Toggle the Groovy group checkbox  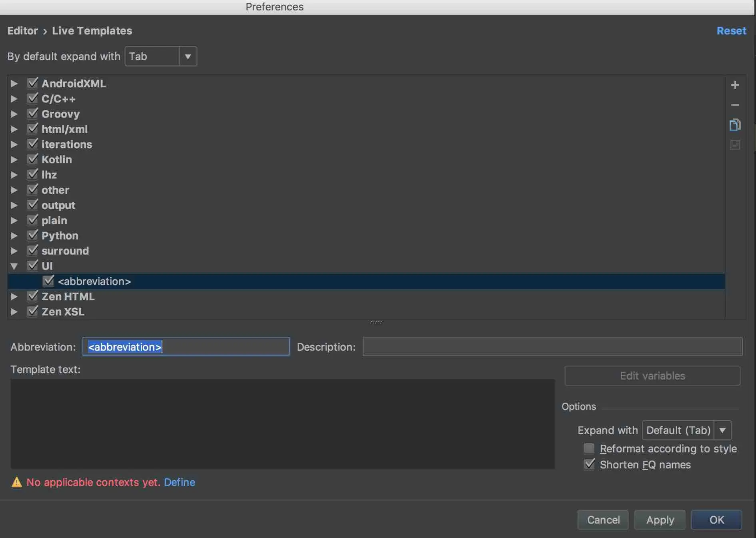click(x=32, y=113)
